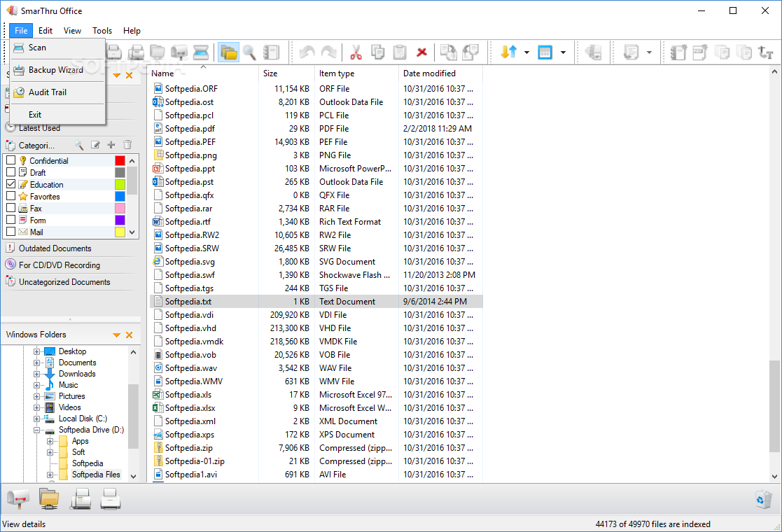Click the clipboard paste icon
782x532 pixels.
click(x=400, y=52)
